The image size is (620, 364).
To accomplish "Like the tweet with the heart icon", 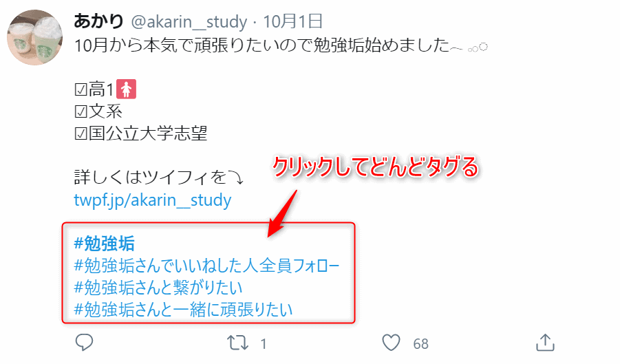I will tap(391, 343).
